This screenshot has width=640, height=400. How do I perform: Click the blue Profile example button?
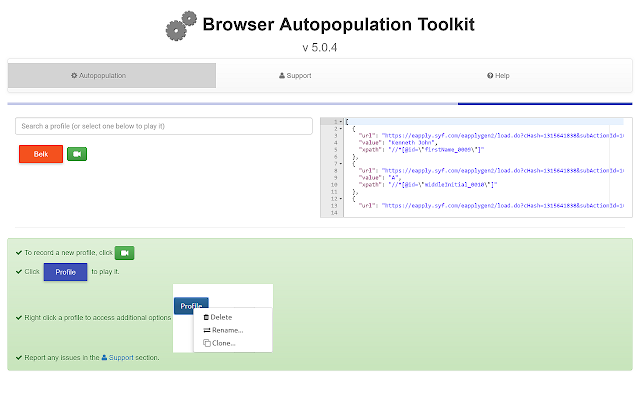tap(65, 272)
